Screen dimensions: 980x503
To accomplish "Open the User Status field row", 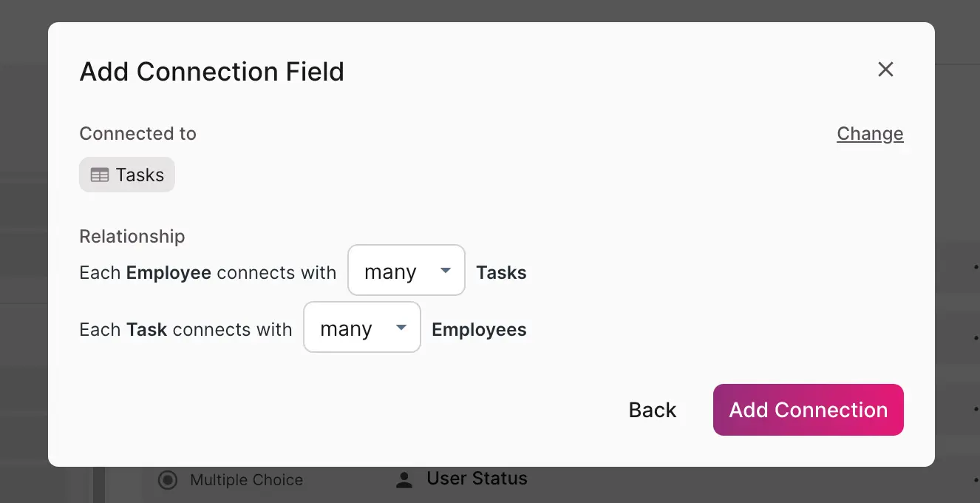I will point(477,479).
